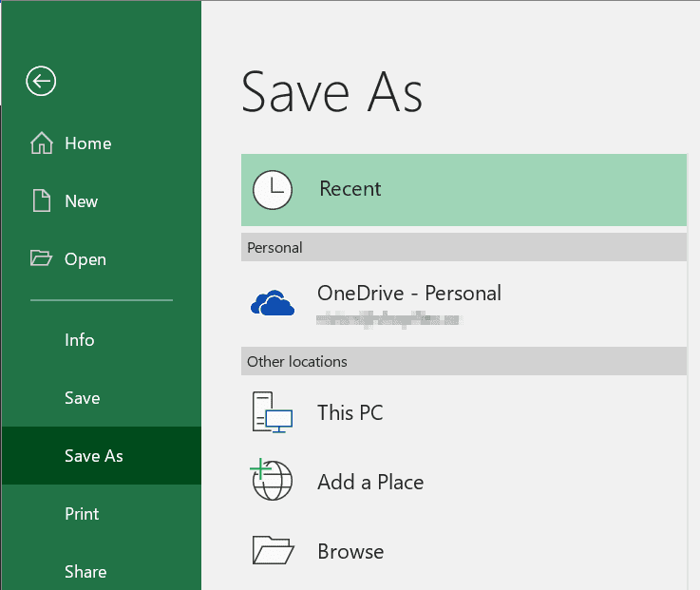Image resolution: width=700 pixels, height=590 pixels.
Task: Go to the Print page
Action: (x=82, y=514)
